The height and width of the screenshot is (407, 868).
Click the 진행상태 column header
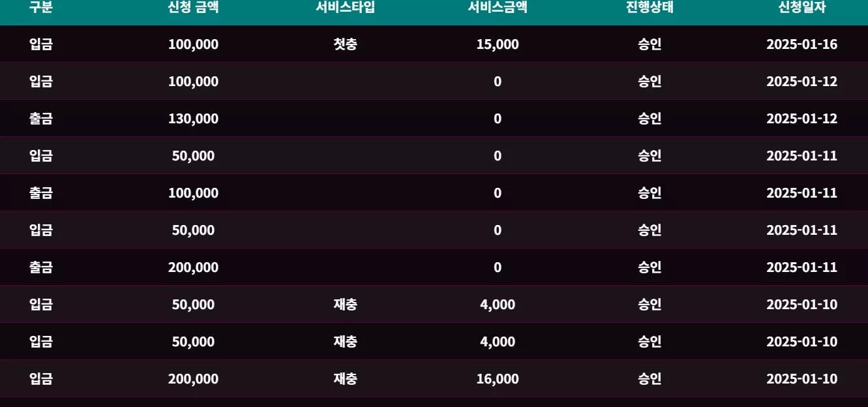click(x=650, y=8)
